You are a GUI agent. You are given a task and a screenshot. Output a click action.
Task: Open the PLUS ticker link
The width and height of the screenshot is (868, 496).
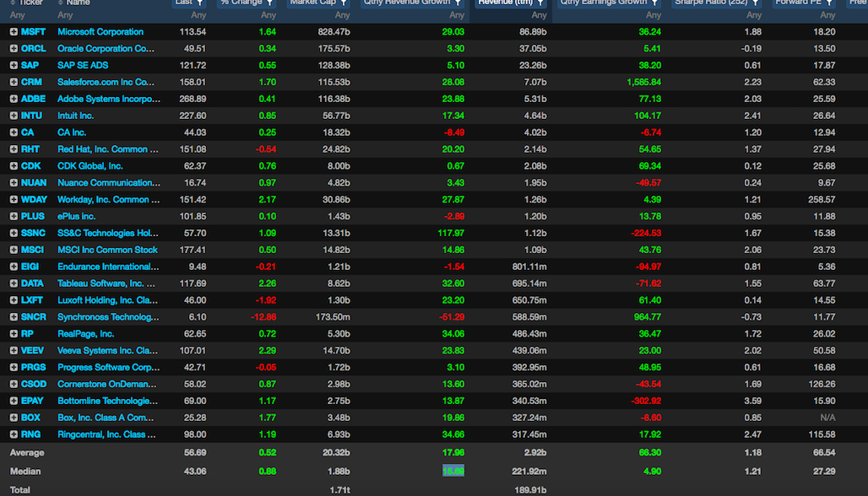(x=33, y=216)
